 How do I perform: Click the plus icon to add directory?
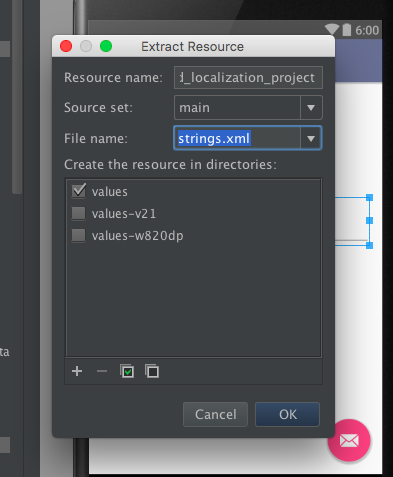(77, 371)
